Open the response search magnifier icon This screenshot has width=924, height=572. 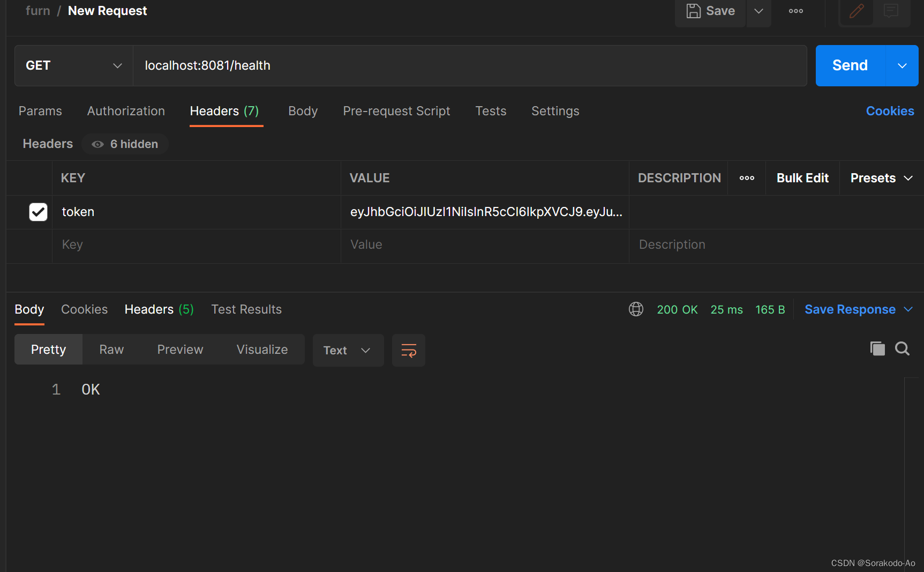902,348
